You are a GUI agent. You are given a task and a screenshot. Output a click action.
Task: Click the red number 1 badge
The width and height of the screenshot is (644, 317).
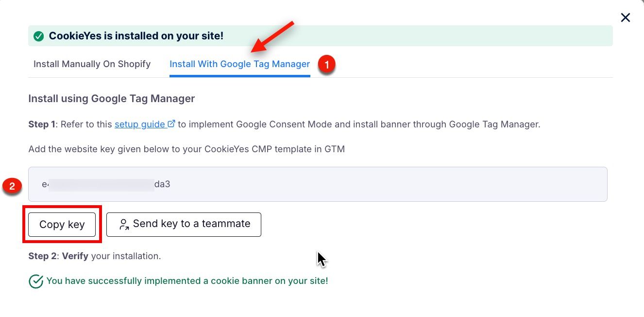pyautogui.click(x=327, y=65)
